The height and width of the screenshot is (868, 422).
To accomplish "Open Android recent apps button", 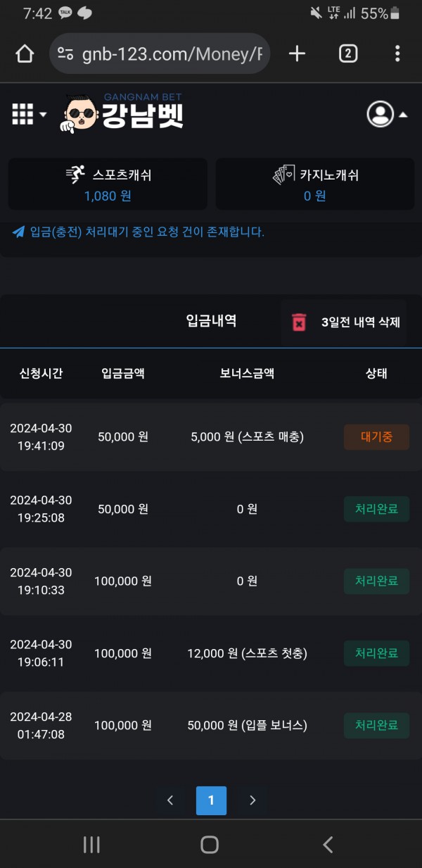I will pos(91,845).
